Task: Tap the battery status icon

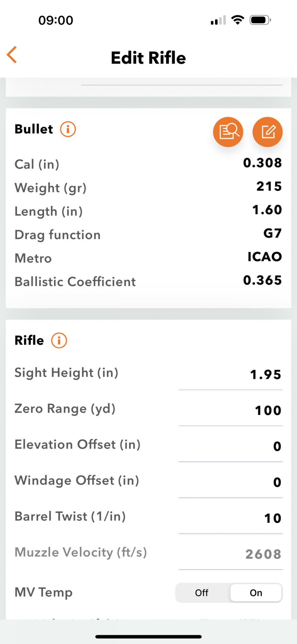Action: coord(260,20)
